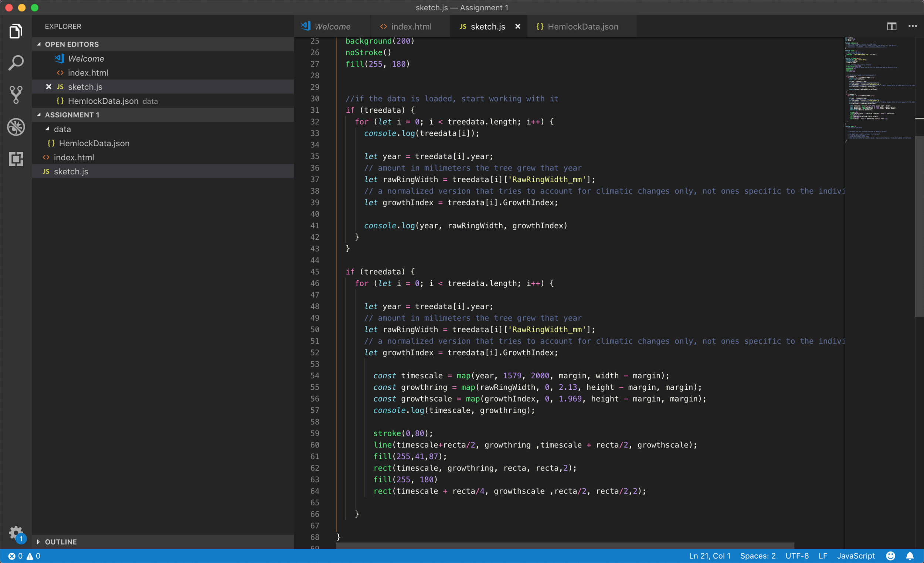Click the 'fill(255,41,87);' line

tap(410, 457)
